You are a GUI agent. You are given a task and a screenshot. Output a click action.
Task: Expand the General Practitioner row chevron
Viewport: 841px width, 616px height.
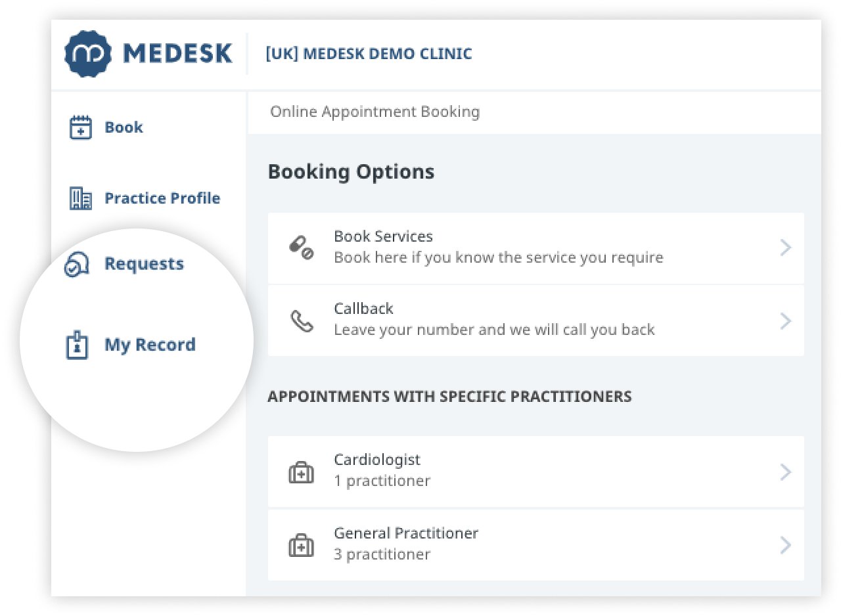coord(784,545)
